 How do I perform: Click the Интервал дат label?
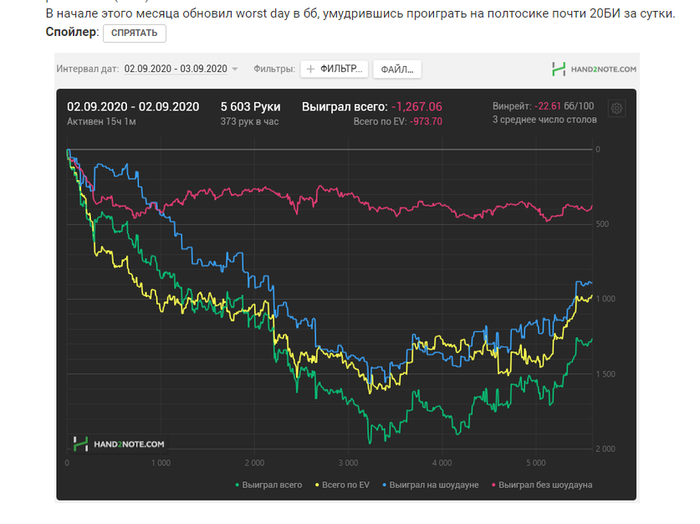[88, 69]
